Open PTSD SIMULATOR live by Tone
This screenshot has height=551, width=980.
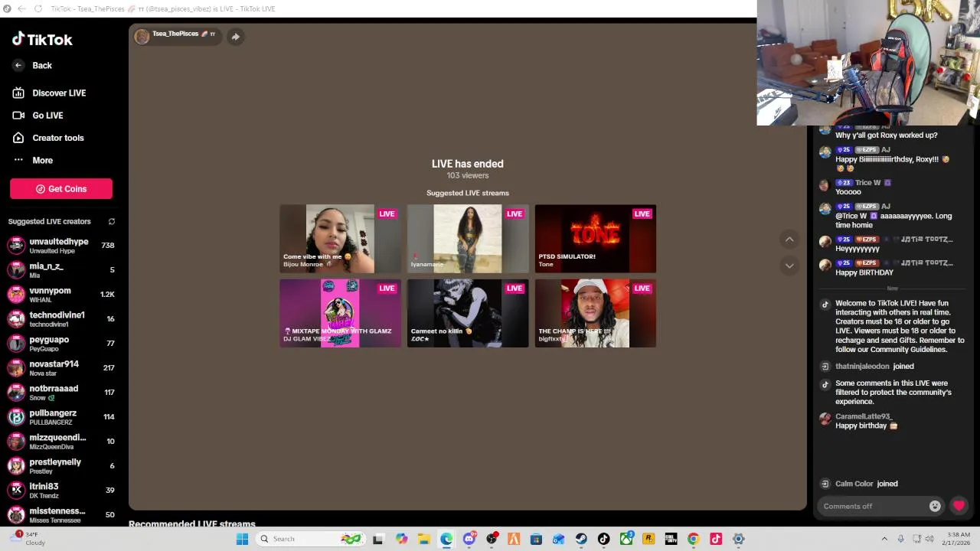(x=596, y=239)
